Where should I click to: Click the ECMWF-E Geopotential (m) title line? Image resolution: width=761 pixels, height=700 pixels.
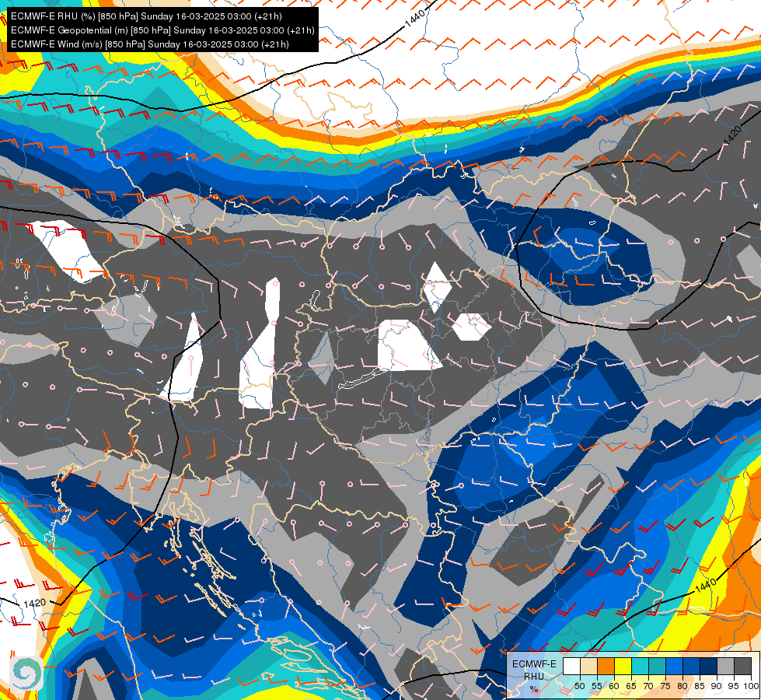[162, 30]
